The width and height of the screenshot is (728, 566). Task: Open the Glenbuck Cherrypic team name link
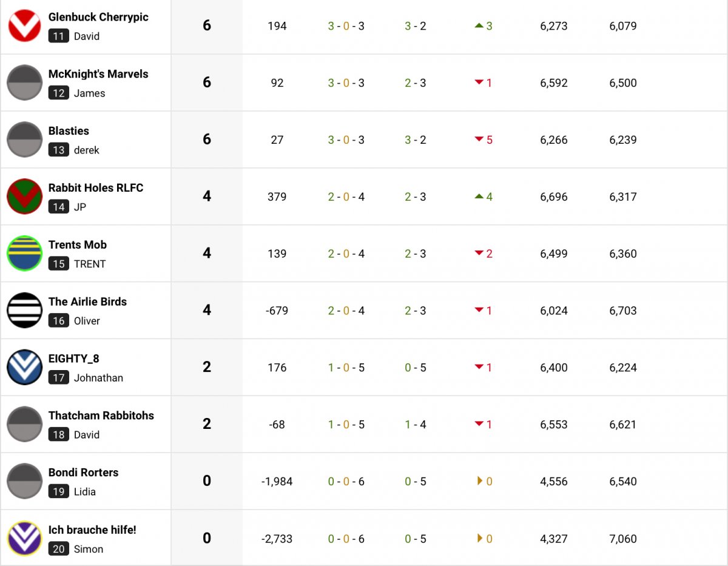point(98,17)
